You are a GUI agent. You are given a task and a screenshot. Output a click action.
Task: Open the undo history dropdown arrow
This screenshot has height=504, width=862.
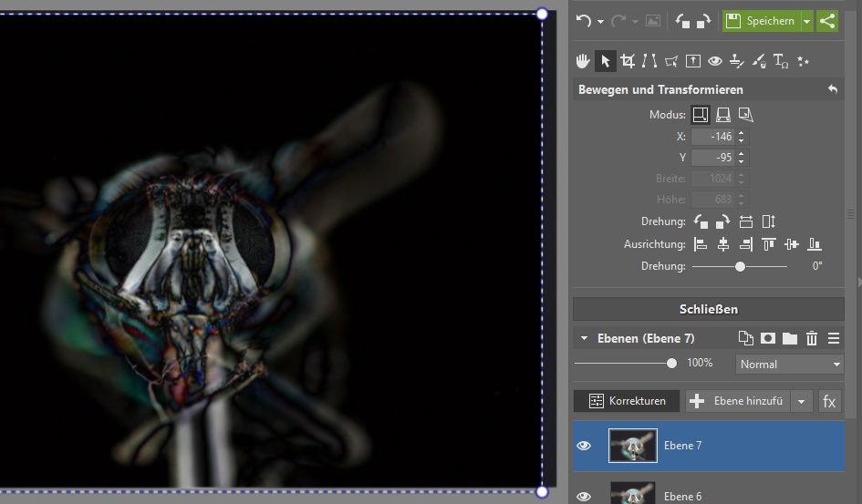point(600,22)
